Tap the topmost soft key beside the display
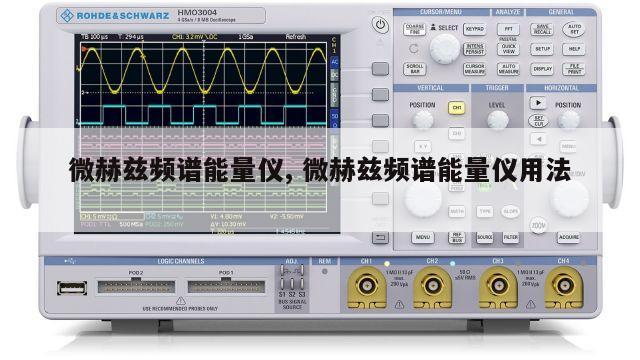 click(380, 69)
